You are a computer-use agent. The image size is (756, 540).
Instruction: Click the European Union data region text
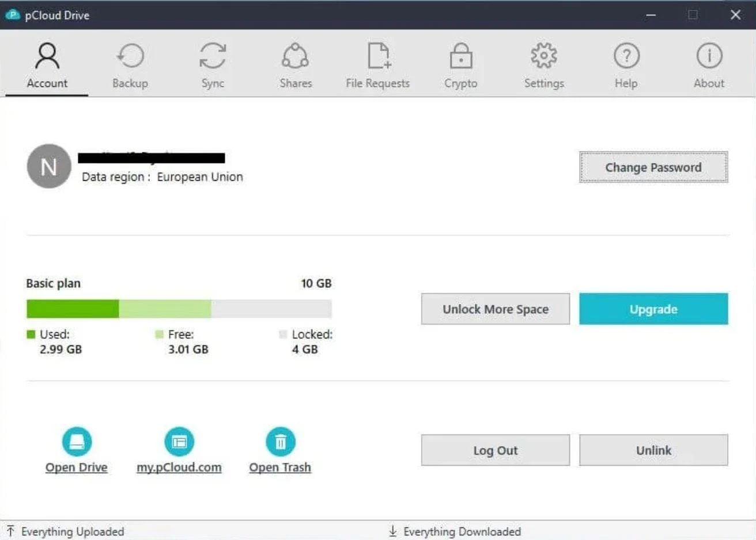[x=200, y=177]
